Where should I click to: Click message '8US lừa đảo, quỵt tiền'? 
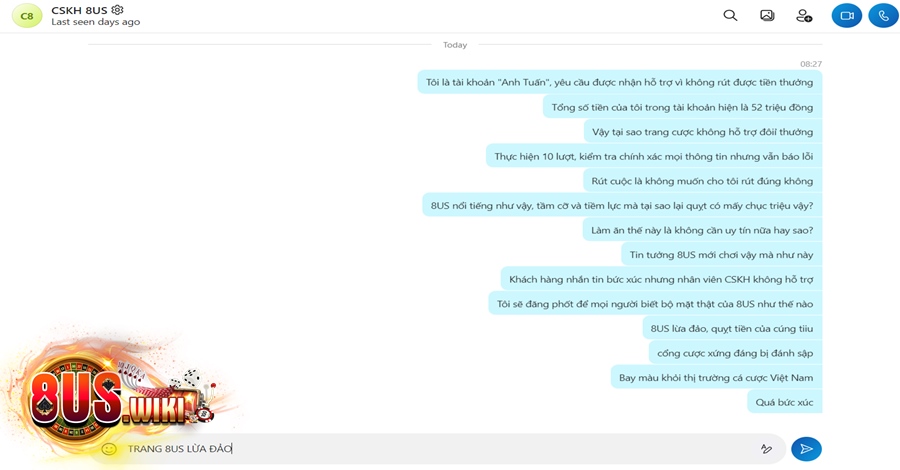click(732, 328)
